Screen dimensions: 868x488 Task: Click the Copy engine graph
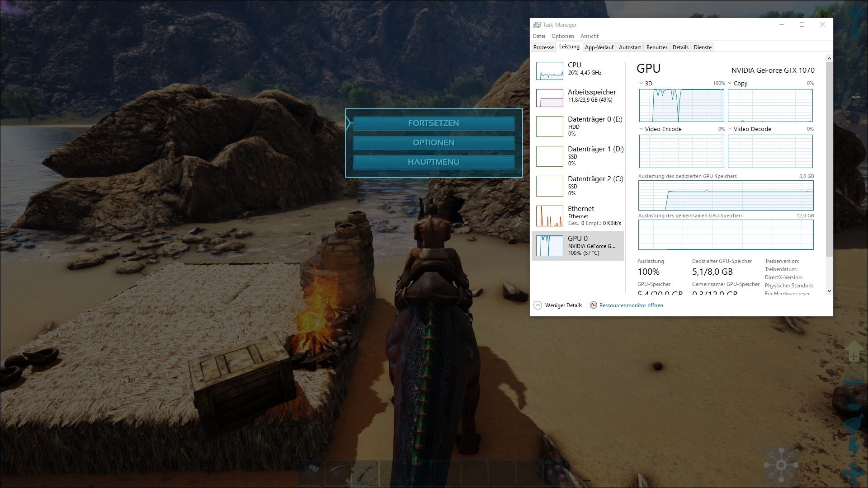pyautogui.click(x=770, y=106)
